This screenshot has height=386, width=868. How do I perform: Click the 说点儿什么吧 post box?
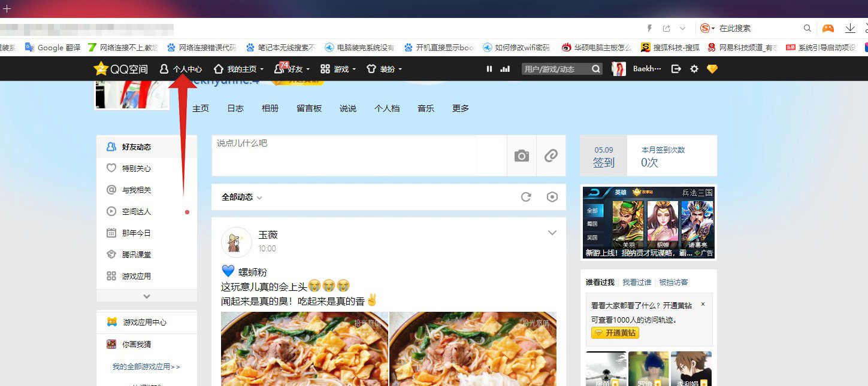(359, 156)
